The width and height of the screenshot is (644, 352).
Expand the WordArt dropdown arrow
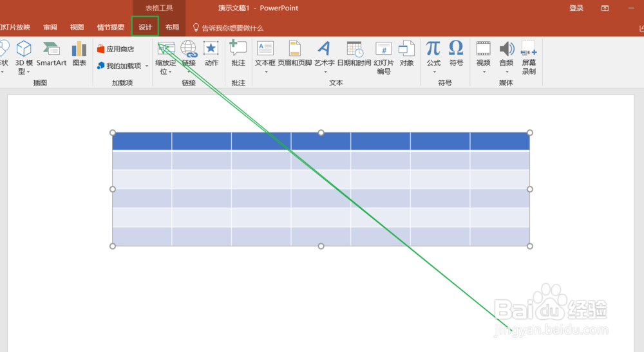click(x=325, y=72)
